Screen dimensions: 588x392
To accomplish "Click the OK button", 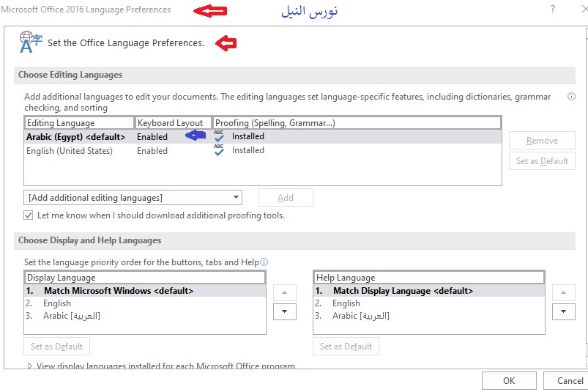I will click(x=509, y=380).
